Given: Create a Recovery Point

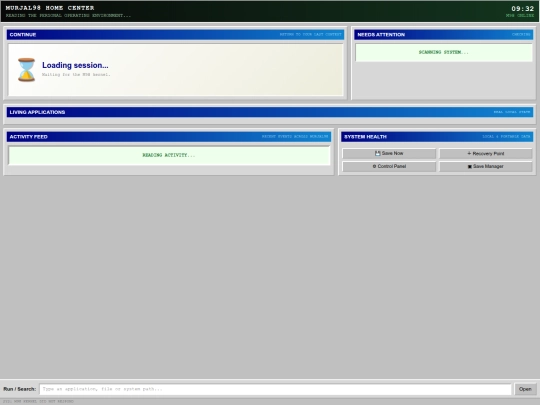Looking at the screenshot, I should click(486, 154).
